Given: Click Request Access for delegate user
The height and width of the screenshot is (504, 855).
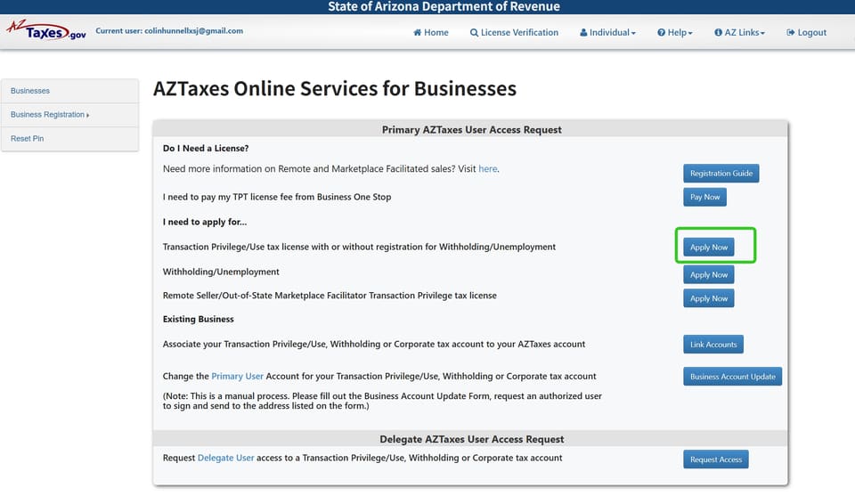Looking at the screenshot, I should [x=716, y=459].
